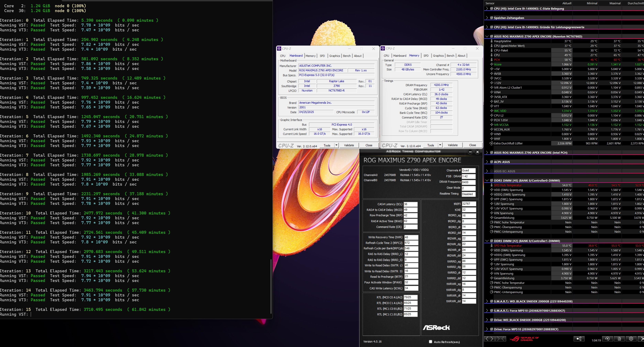Image resolution: width=644 pixels, height=347 pixels.
Task: Click Validate button in CPU-Z Memory window
Action: [452, 145]
